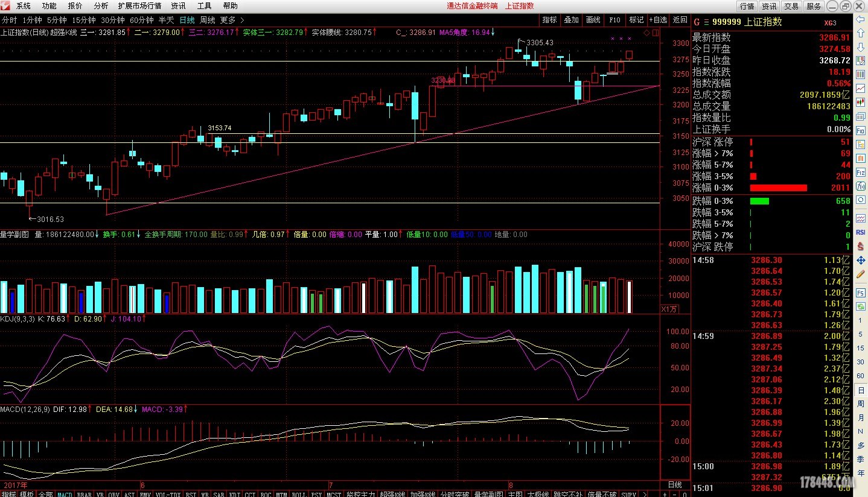868x497 pixels.
Task: Open the 叠加 overlay dropdown in toolbar
Action: pos(571,20)
